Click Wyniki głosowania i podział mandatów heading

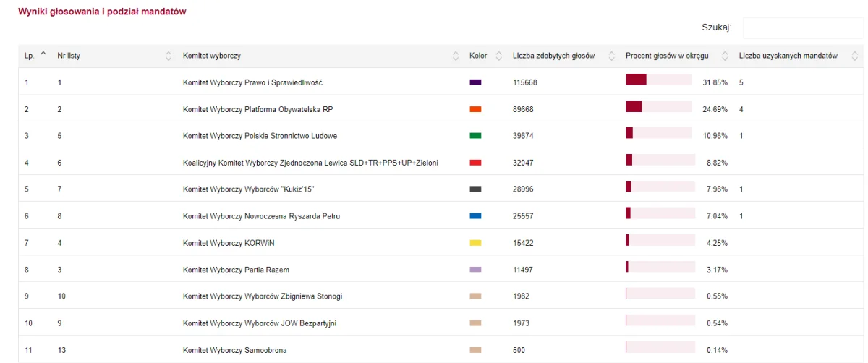(x=102, y=12)
